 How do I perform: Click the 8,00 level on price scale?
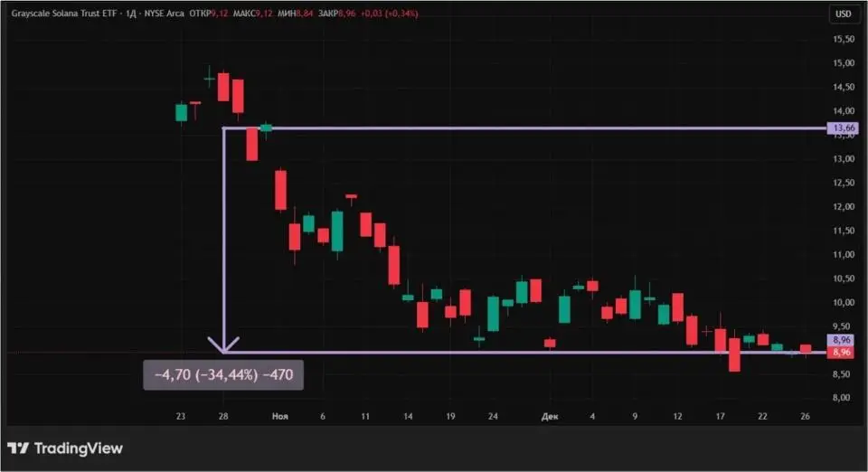843,398
